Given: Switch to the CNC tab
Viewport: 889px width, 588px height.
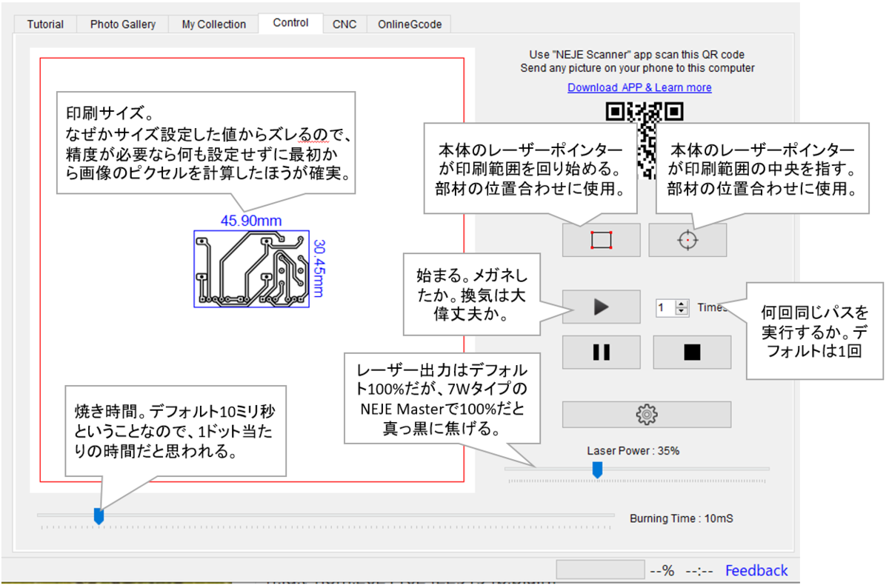Looking at the screenshot, I should pyautogui.click(x=344, y=24).
